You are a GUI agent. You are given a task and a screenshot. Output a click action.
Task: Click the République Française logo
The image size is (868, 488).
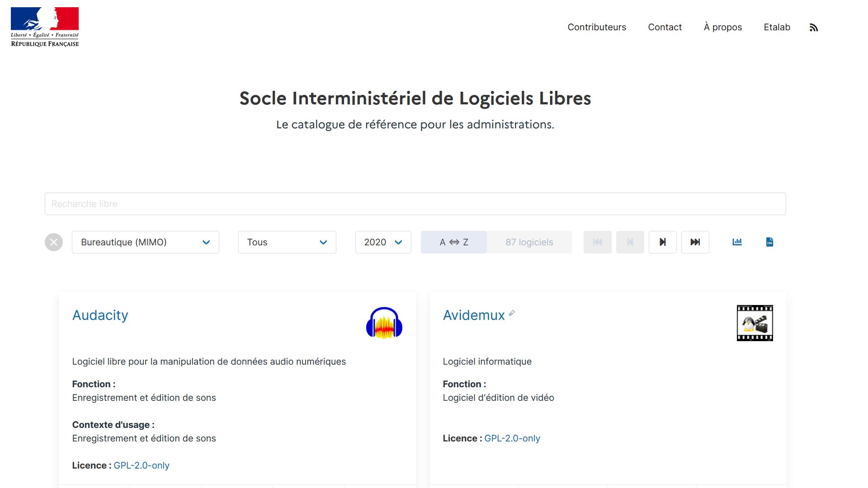point(45,27)
